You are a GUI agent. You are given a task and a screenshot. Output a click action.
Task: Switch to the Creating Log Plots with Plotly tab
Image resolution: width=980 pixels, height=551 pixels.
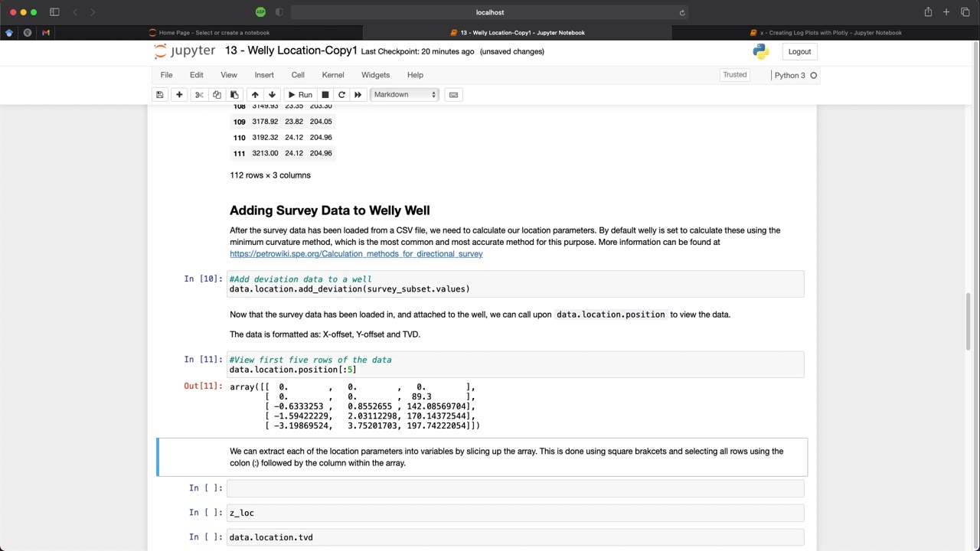[829, 32]
